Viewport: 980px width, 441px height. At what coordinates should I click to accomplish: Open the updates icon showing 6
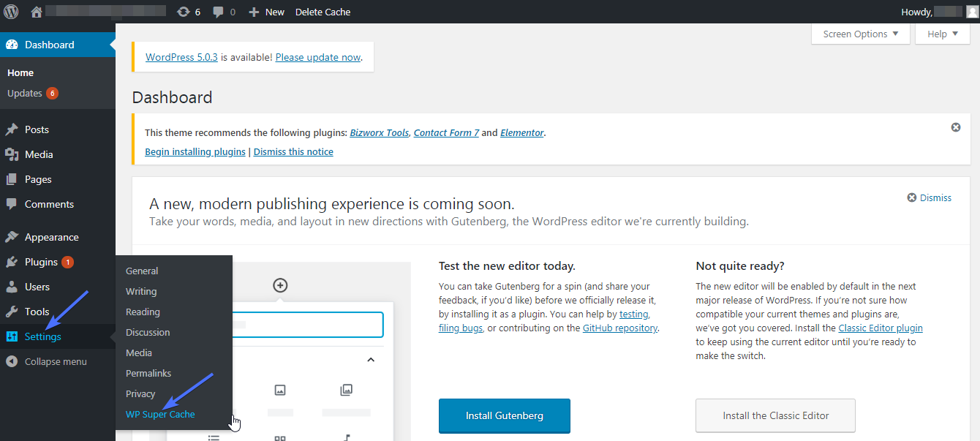click(x=184, y=12)
